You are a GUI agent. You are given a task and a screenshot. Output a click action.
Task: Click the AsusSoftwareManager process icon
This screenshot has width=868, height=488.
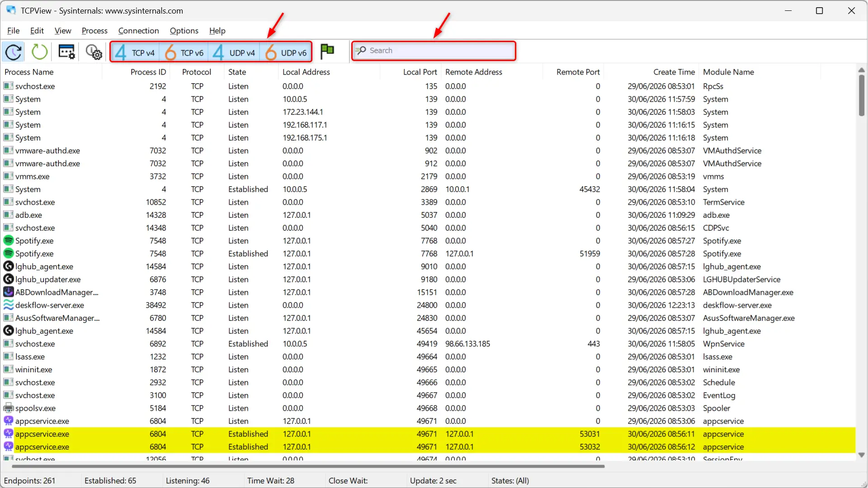click(8, 318)
